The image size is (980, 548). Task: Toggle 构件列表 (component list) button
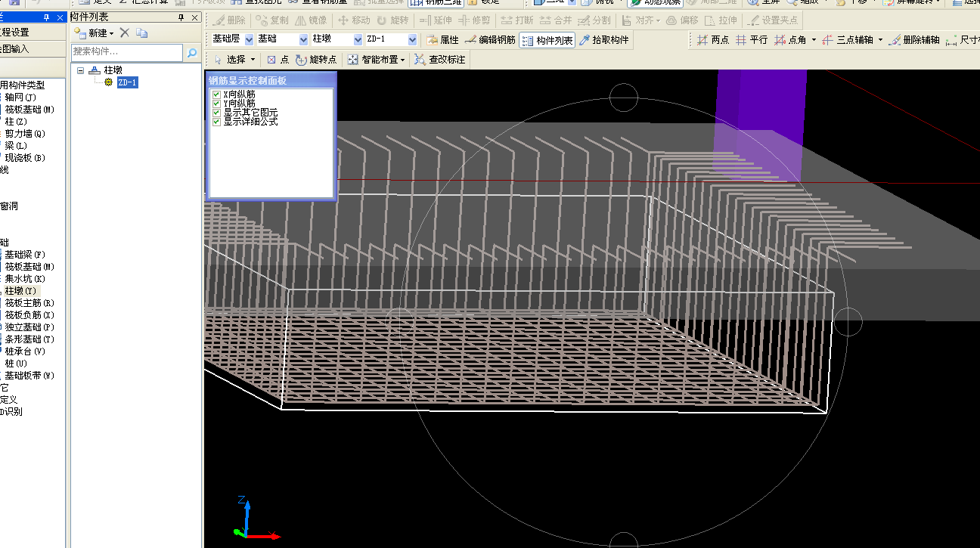547,40
